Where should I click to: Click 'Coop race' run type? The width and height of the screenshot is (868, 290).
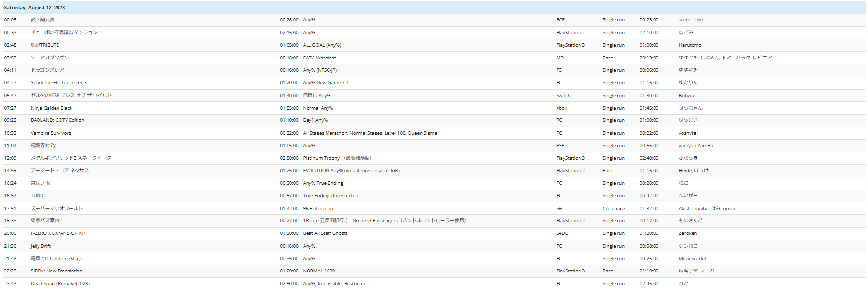tap(614, 209)
